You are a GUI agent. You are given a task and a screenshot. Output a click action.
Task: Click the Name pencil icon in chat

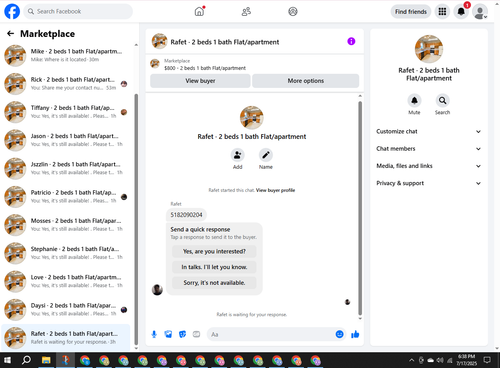point(266,155)
